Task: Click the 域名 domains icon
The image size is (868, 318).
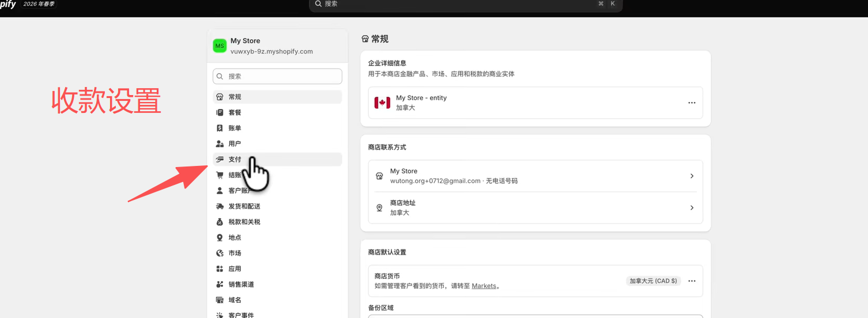Action: [220, 300]
